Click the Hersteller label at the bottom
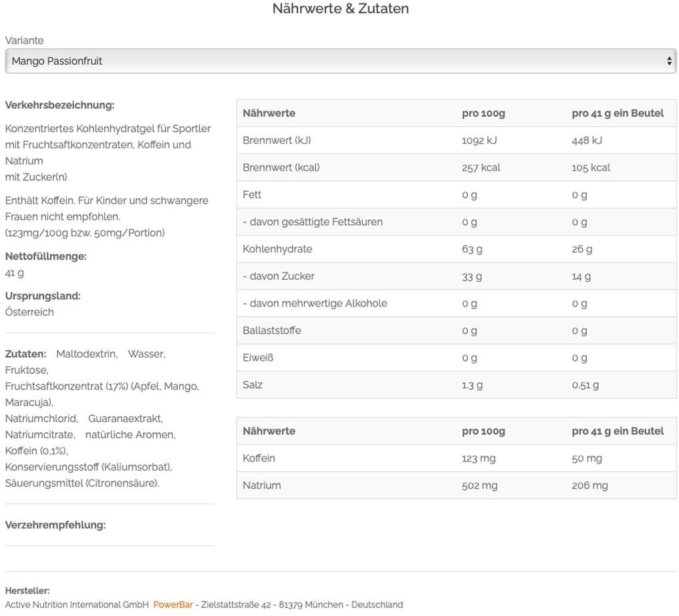This screenshot has height=616, width=679. tap(27, 591)
